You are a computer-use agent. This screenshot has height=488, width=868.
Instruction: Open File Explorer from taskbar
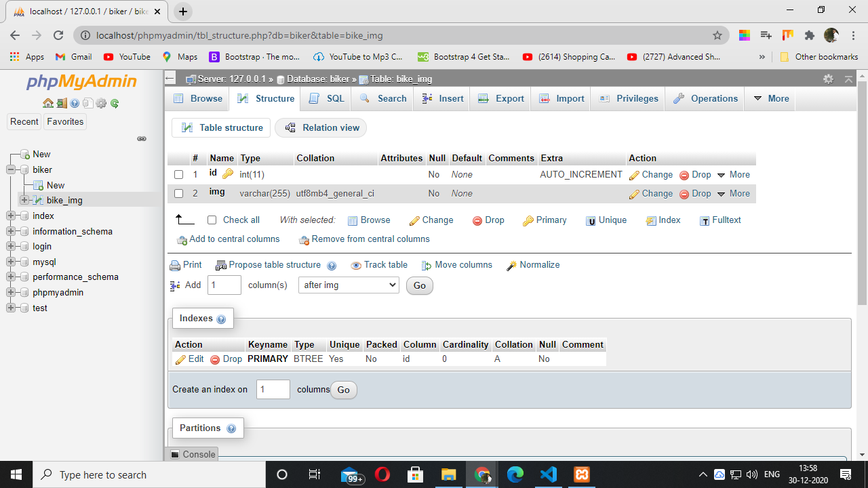pyautogui.click(x=449, y=474)
